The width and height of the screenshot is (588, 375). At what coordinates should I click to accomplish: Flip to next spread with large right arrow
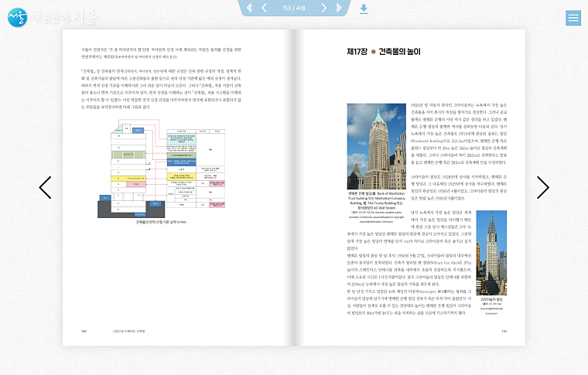pyautogui.click(x=542, y=187)
